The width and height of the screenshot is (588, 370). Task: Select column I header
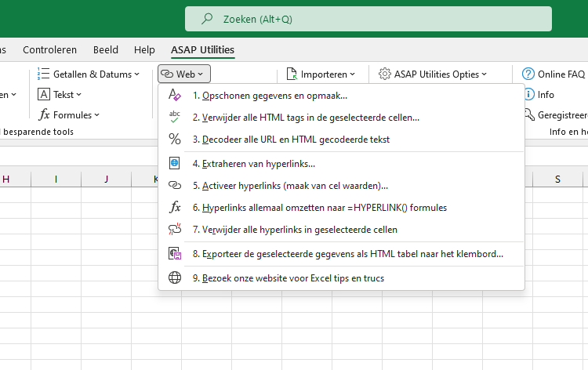tap(56, 180)
